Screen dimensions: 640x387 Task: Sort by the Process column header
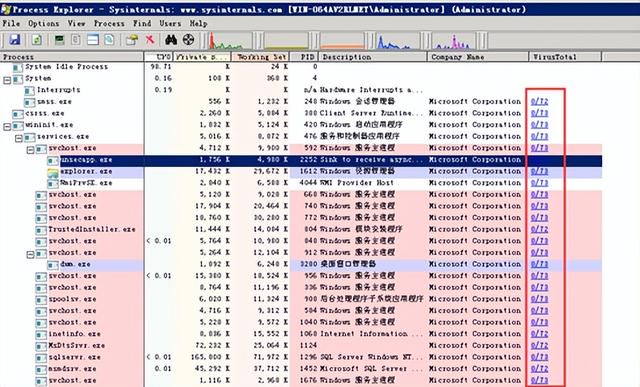[72, 57]
